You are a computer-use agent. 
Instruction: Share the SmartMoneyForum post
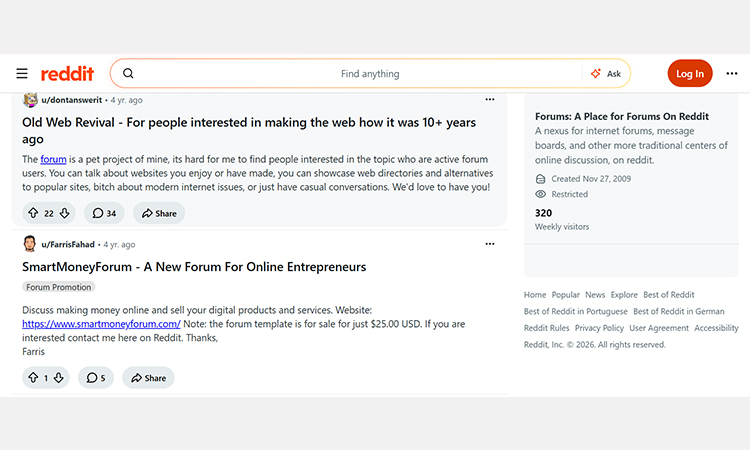148,378
